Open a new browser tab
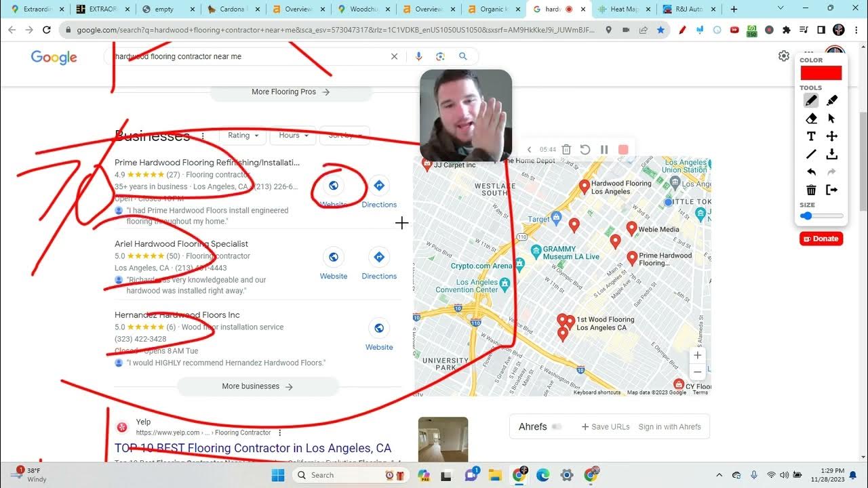The width and height of the screenshot is (868, 488). coord(734,9)
